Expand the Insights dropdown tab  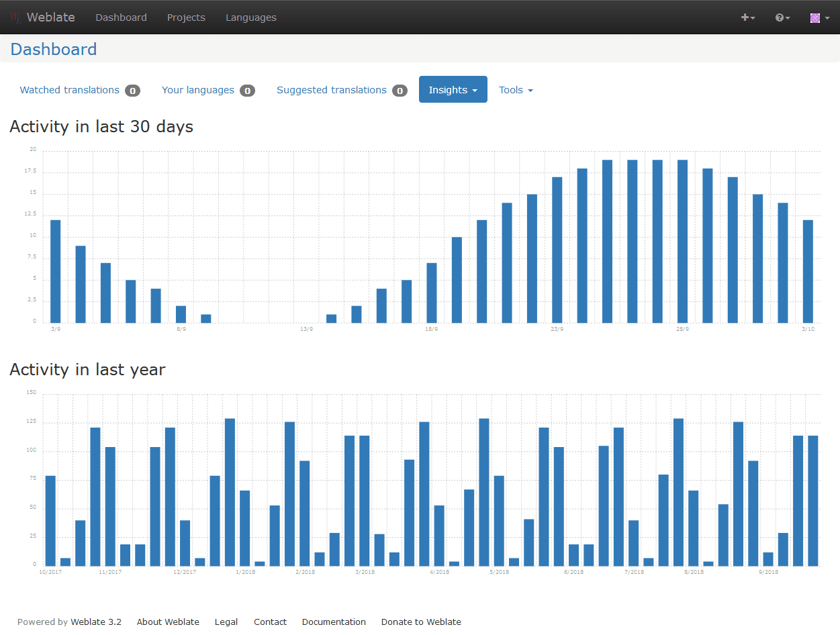(453, 89)
